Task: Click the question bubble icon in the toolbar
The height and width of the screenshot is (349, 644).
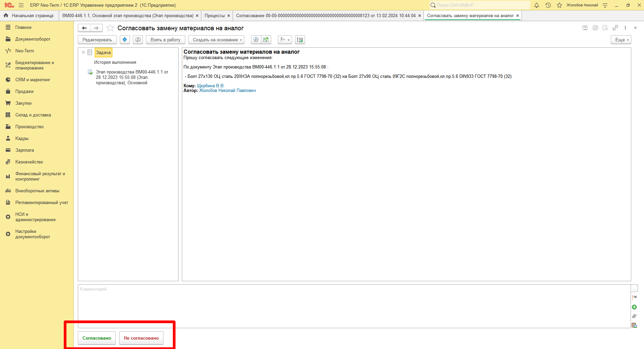Action: pos(138,40)
